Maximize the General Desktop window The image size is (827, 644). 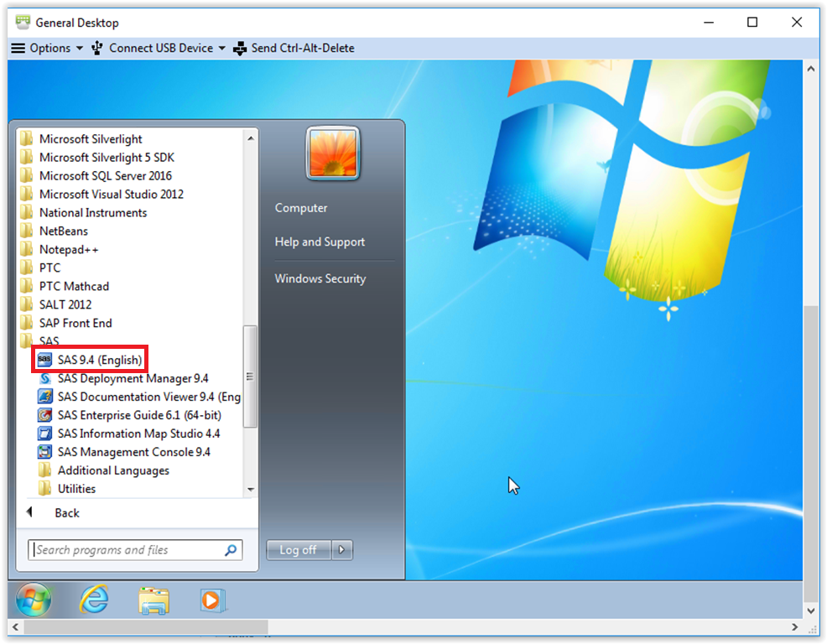click(x=752, y=22)
